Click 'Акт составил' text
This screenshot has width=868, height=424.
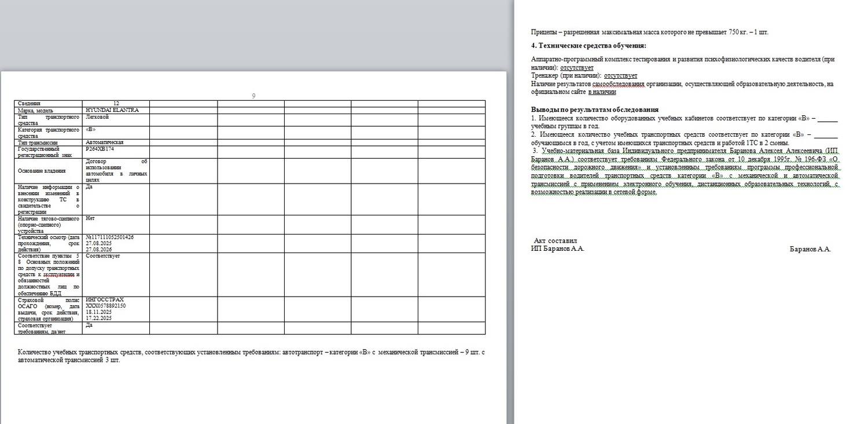pos(555,241)
